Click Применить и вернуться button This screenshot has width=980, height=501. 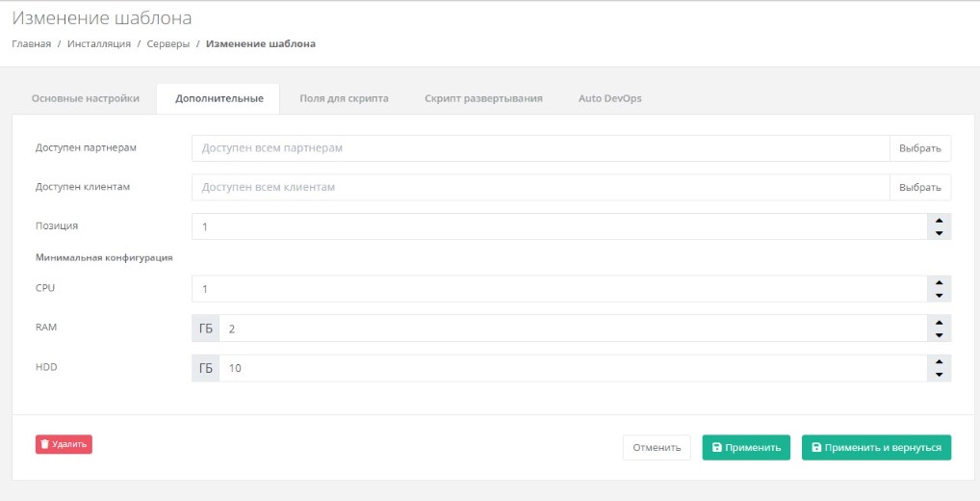876,448
